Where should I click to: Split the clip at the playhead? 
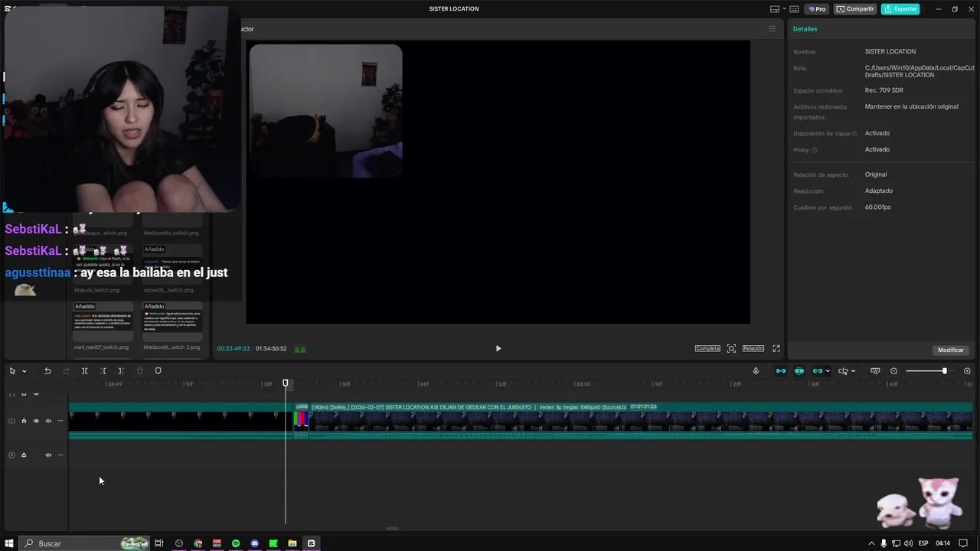[x=84, y=371]
